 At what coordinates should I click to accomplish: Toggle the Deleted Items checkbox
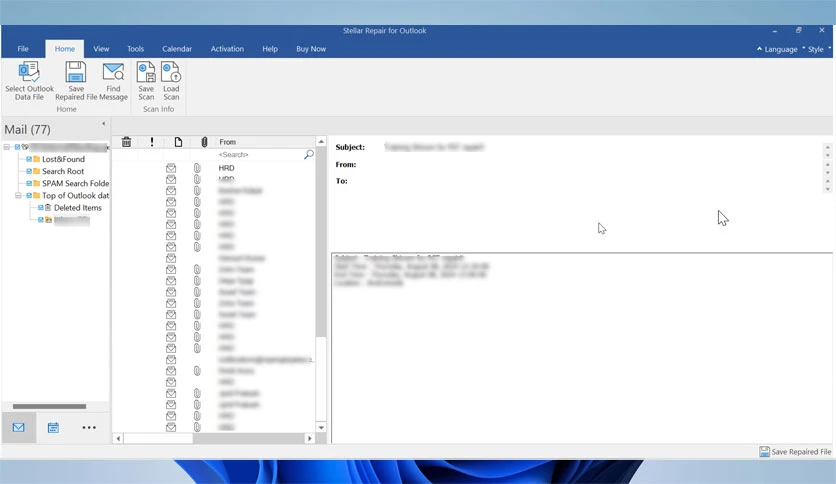pos(41,208)
